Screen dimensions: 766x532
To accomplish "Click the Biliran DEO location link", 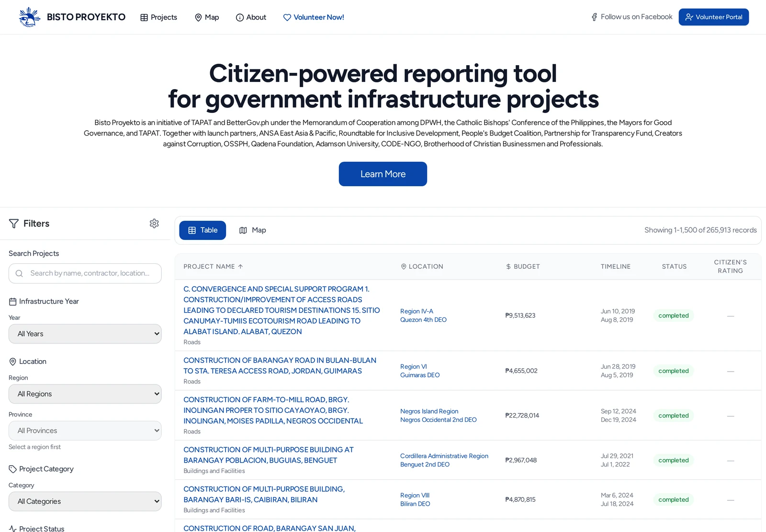I will tap(415, 504).
